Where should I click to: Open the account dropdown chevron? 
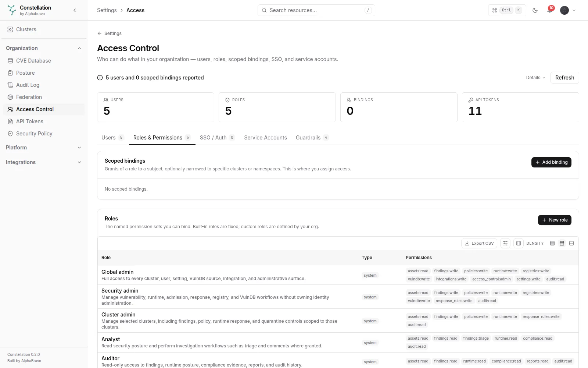574,10
